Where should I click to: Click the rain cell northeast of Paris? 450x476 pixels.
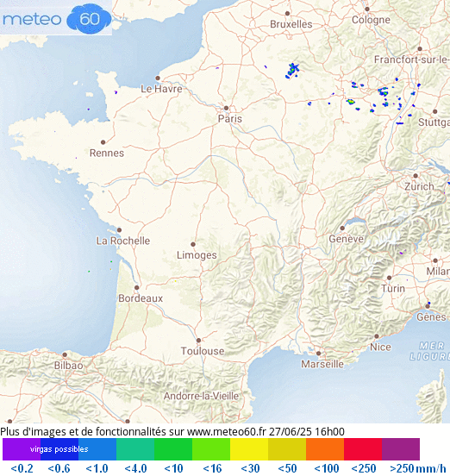(x=292, y=71)
